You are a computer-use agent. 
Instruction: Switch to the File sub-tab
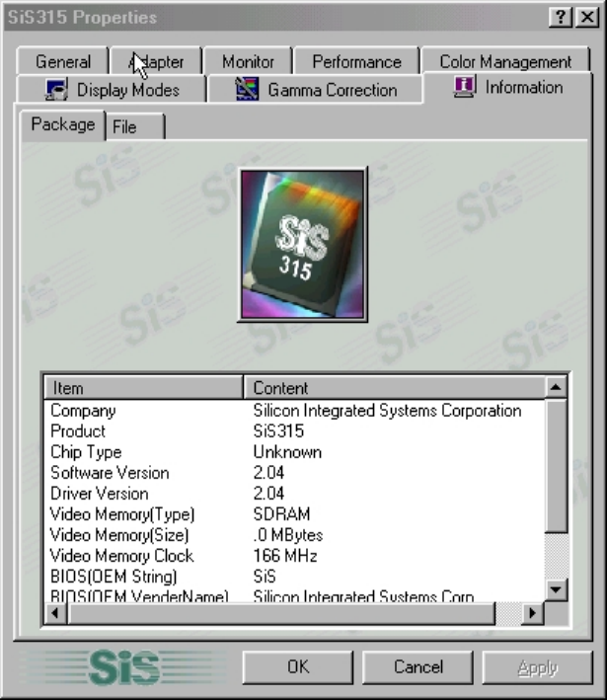click(x=135, y=126)
